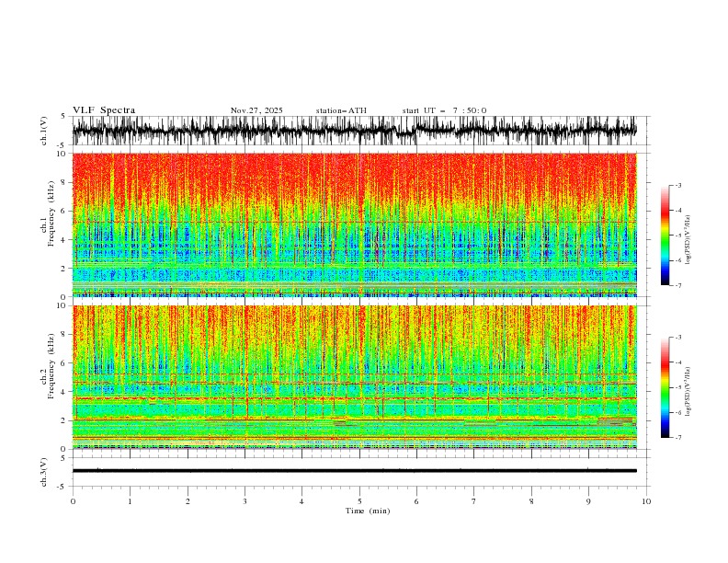Click the "station=ATH" header label
The image size is (728, 563).
point(341,110)
